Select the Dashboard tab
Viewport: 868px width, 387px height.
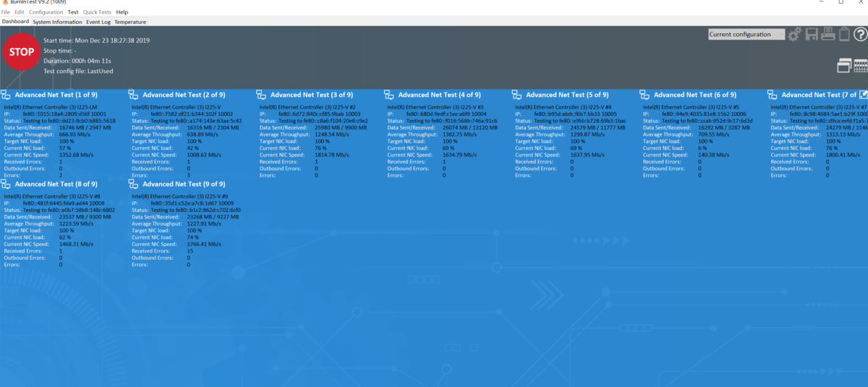click(x=15, y=22)
